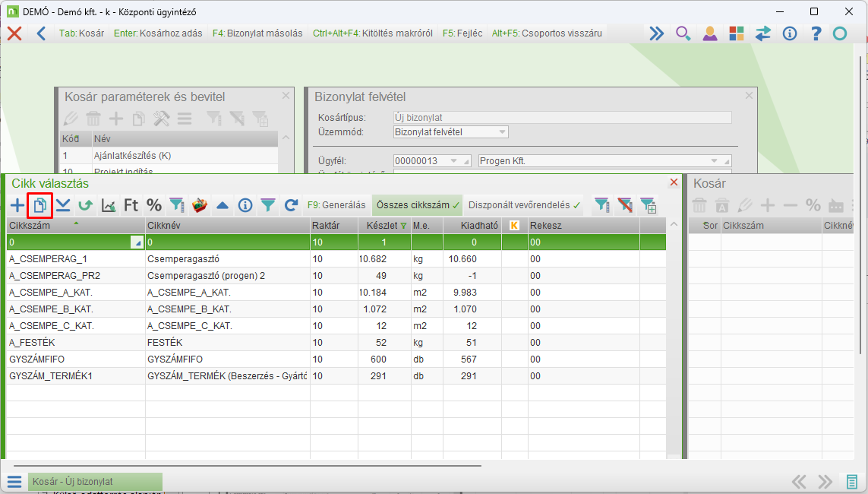Click the colorful four-squares module icon

pos(736,33)
